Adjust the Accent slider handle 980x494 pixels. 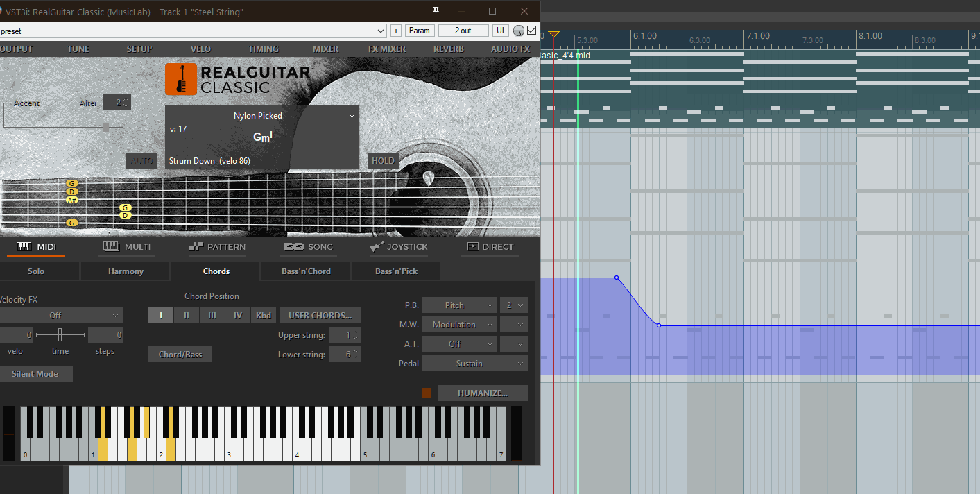coord(106,127)
